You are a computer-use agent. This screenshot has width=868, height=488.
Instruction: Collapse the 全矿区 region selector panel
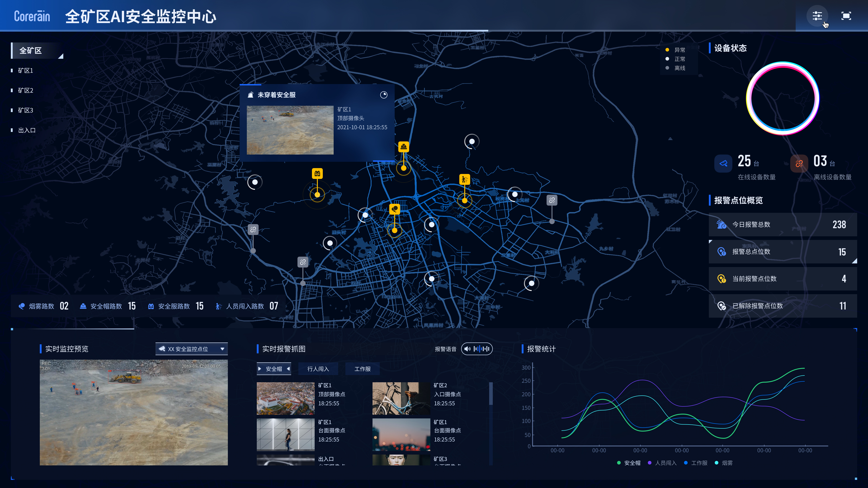tap(61, 56)
